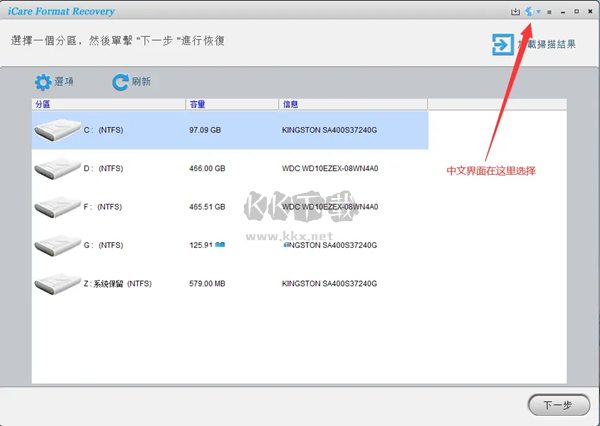600x426 pixels.
Task: Select the D: drive icon
Action: click(56, 168)
